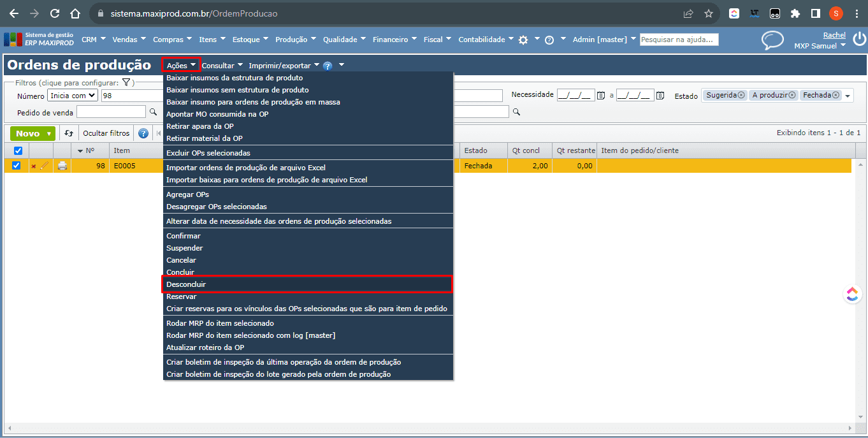Click the refresh icon beside Novo

69,133
